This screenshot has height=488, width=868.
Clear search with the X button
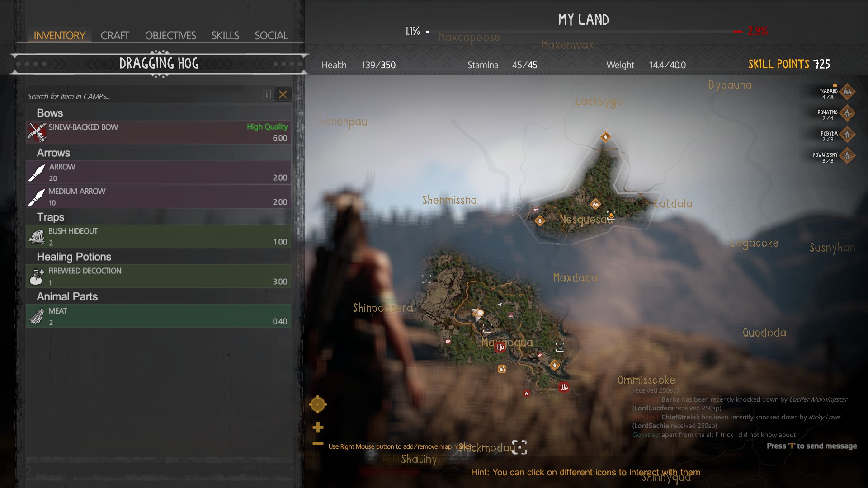coord(283,94)
